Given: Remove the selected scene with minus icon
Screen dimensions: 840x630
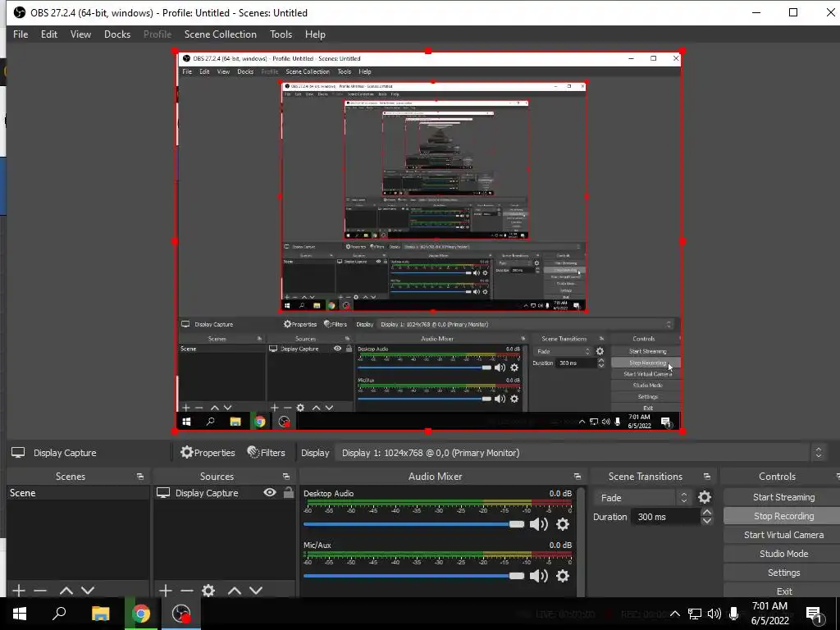Looking at the screenshot, I should tap(40, 591).
